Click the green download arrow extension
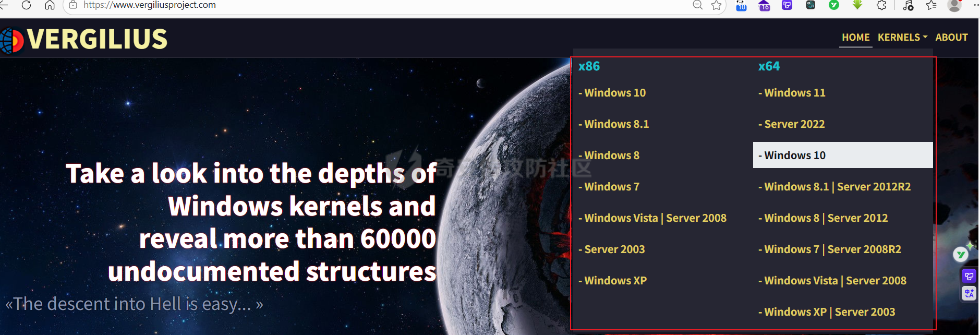This screenshot has height=335, width=980. click(x=857, y=5)
